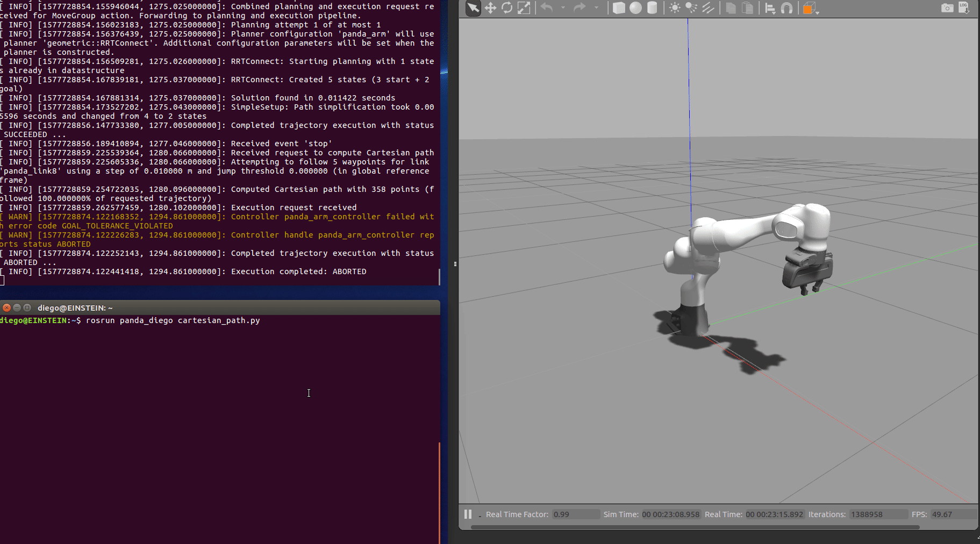
Task: Click the Real Time Factor value field
Action: pyautogui.click(x=576, y=514)
